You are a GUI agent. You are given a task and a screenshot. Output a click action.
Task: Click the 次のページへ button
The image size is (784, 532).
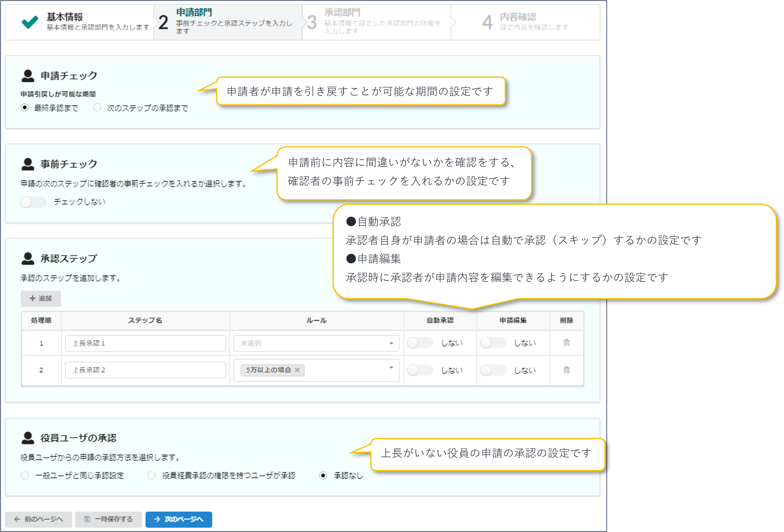[179, 519]
